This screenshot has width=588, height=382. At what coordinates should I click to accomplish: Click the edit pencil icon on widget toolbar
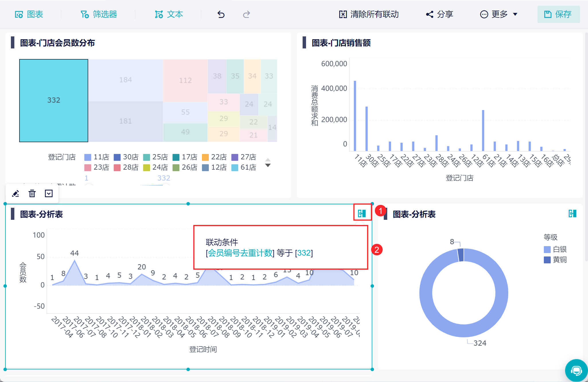(x=15, y=194)
